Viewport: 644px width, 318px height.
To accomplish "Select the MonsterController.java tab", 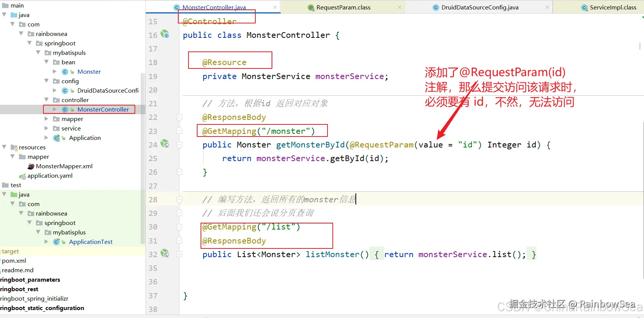I will click(214, 7).
